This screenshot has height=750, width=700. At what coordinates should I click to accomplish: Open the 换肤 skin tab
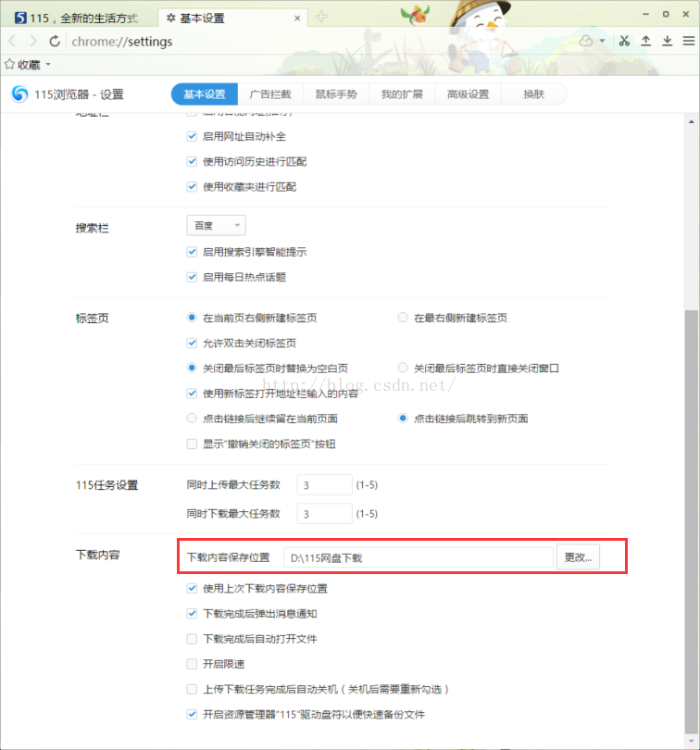coord(534,94)
